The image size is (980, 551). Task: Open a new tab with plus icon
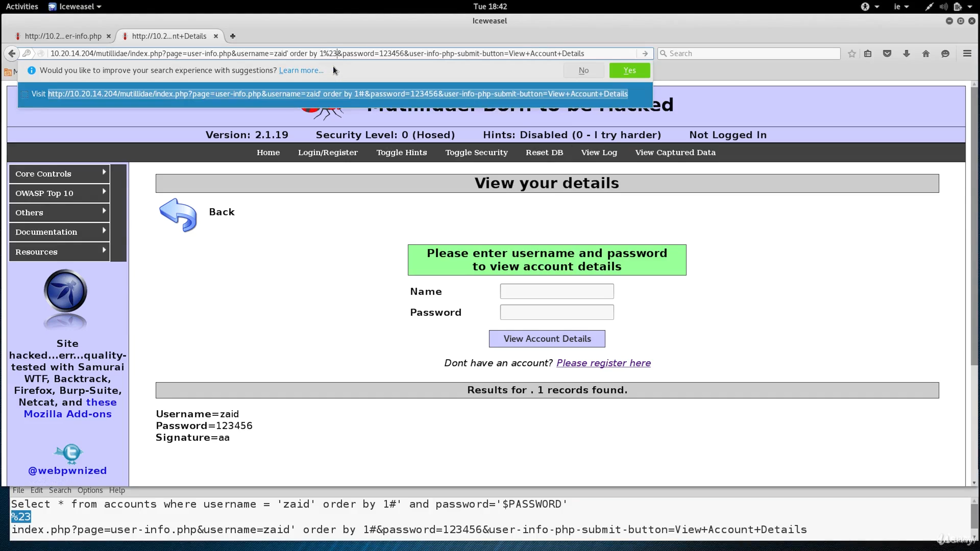(x=233, y=36)
